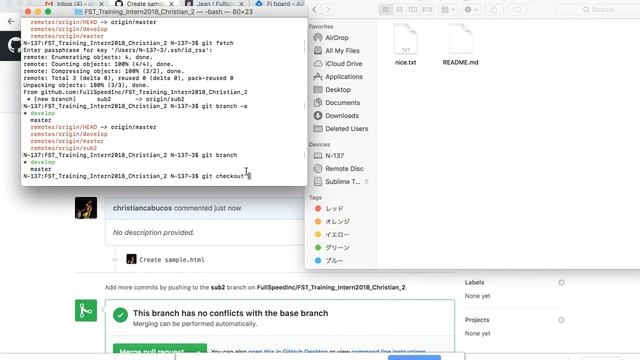Click the GitHub logo in page header

click(x=14, y=46)
